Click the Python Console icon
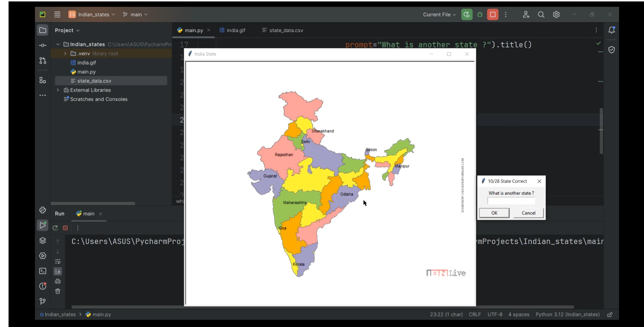 (43, 210)
